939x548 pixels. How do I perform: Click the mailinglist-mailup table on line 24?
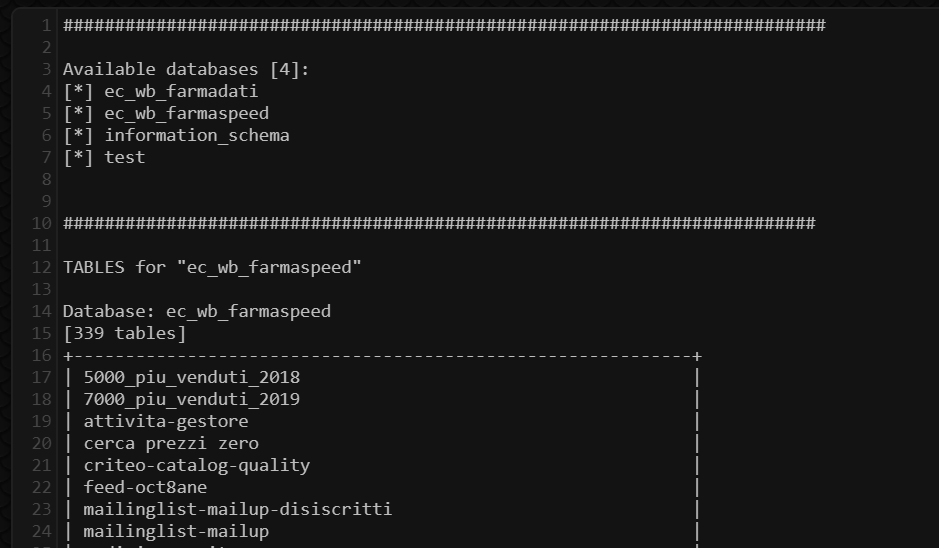click(x=176, y=531)
